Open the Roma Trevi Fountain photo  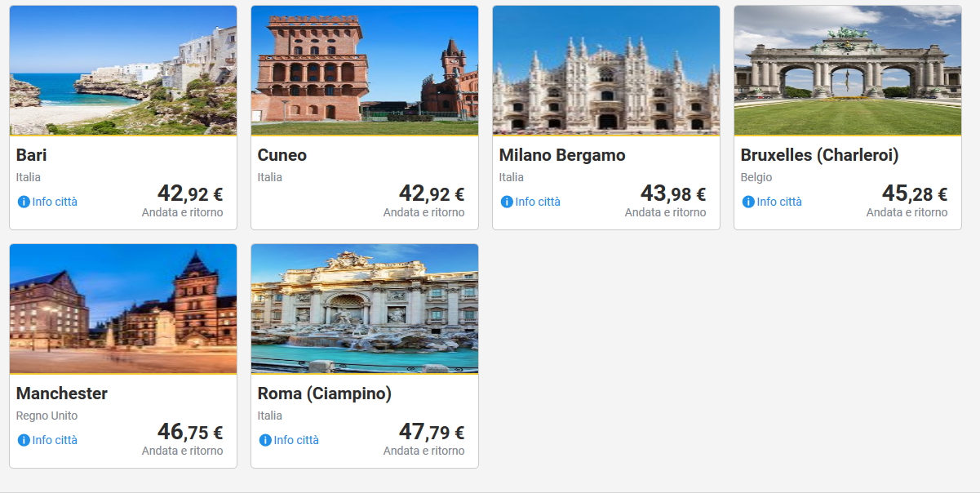(365, 309)
